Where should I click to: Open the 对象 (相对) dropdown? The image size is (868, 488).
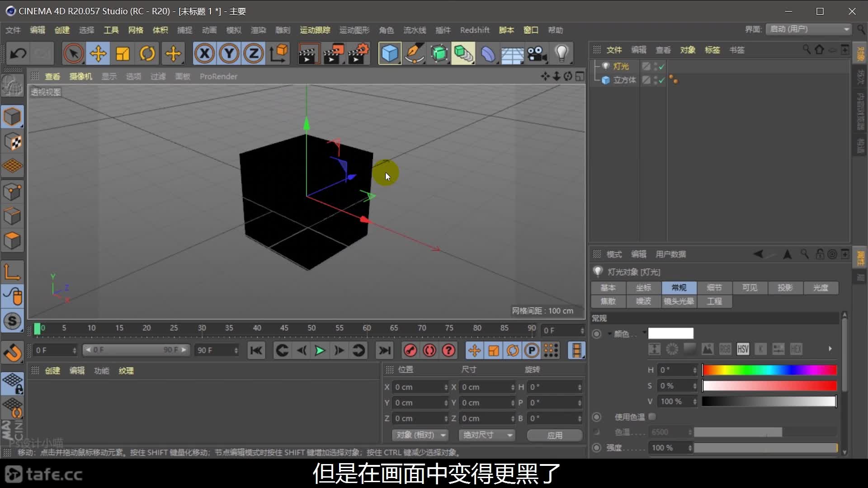(x=420, y=435)
